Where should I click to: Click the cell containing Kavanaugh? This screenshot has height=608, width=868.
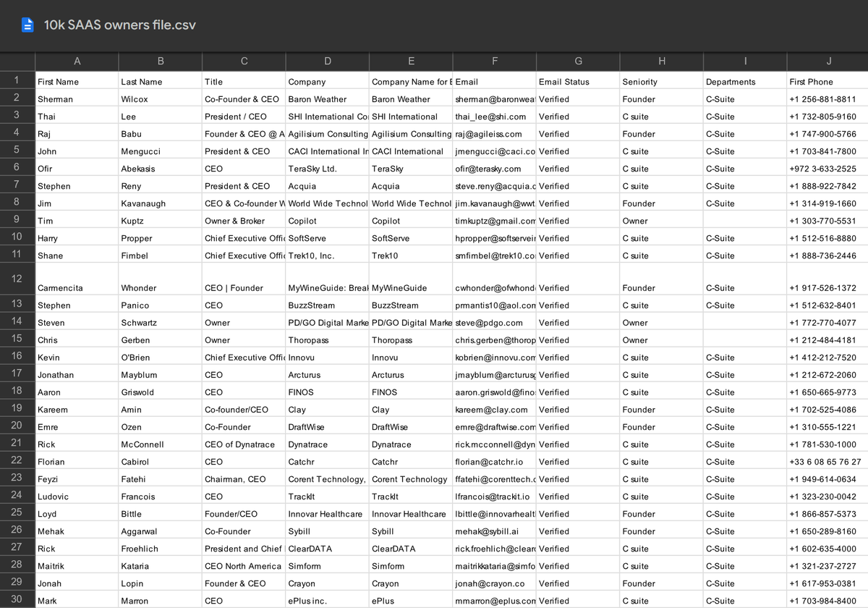pos(161,203)
